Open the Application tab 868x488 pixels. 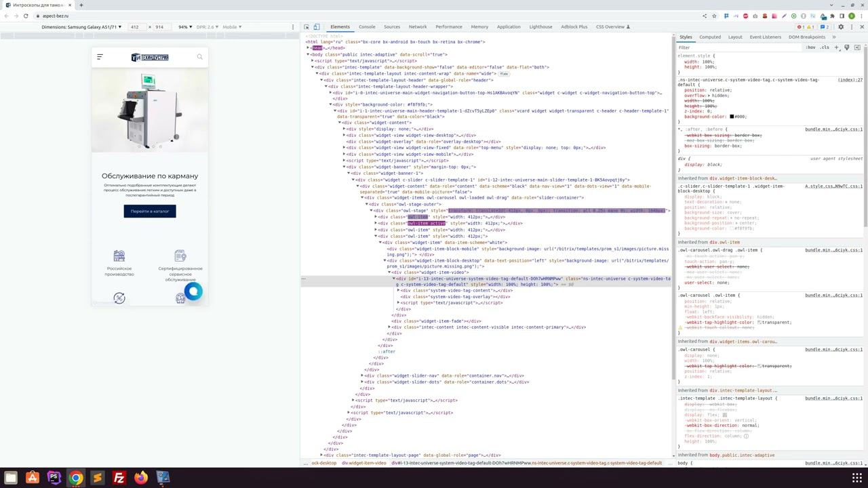point(509,27)
